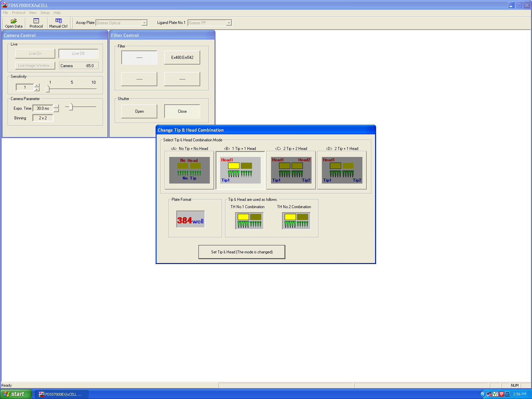
Task: Select the Ex480:Em542 filter button
Action: tap(182, 58)
